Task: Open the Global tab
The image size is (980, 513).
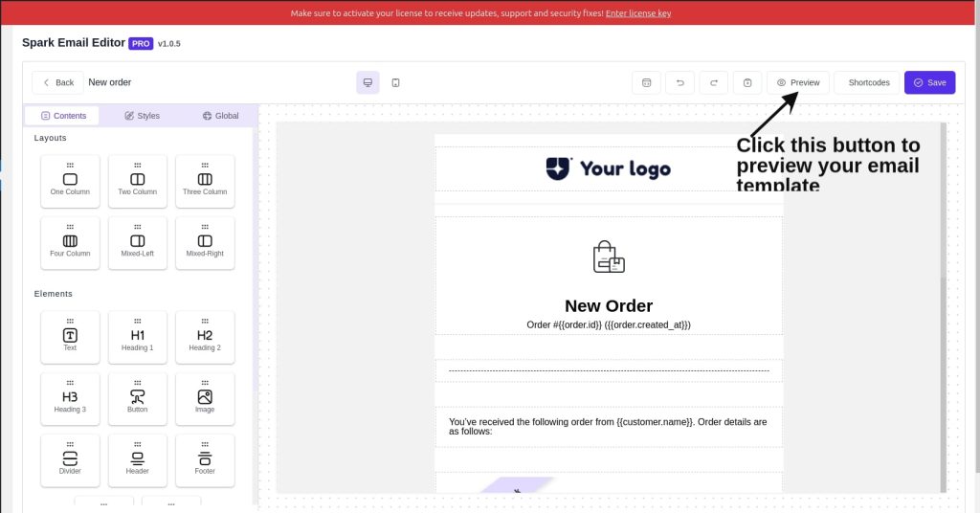Action: [221, 116]
